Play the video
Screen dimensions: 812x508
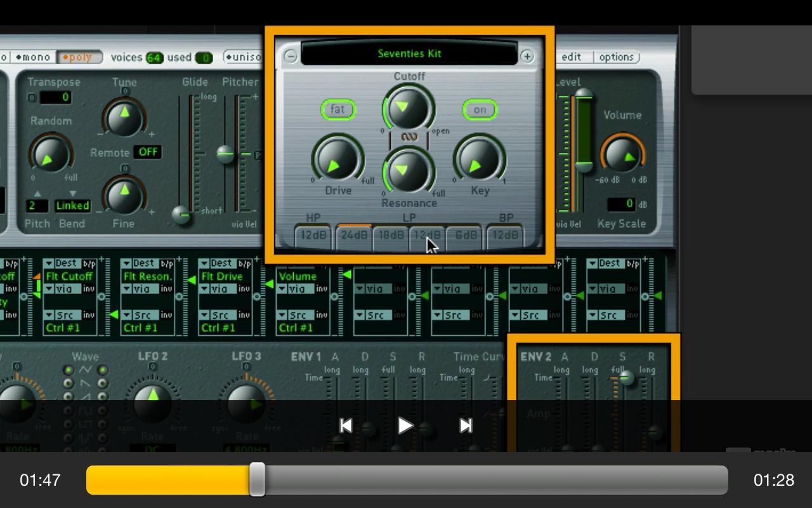tap(405, 425)
